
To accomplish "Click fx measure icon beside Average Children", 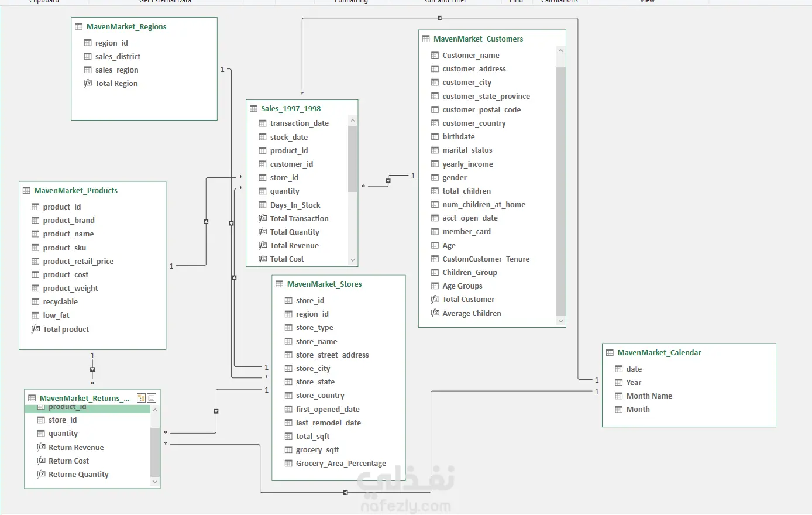I will [435, 313].
